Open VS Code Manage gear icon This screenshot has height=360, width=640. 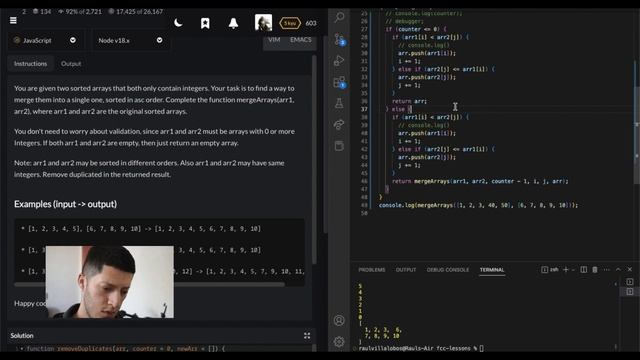click(x=339, y=342)
